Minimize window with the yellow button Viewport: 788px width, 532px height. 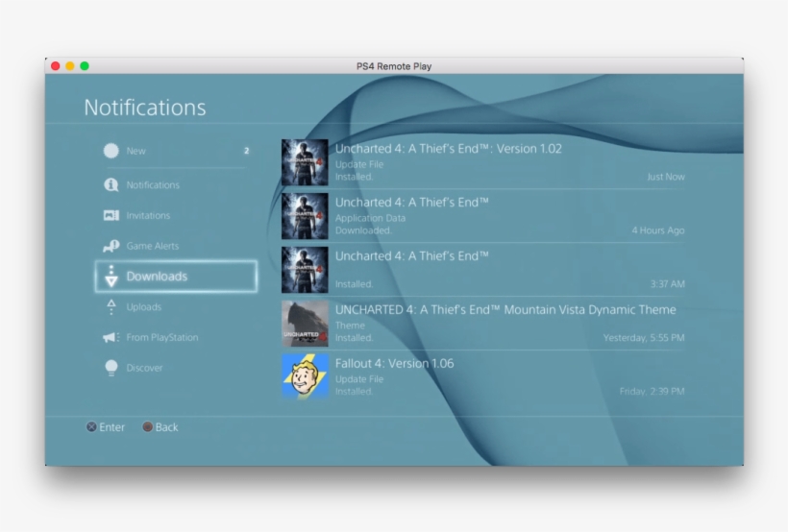pos(70,66)
